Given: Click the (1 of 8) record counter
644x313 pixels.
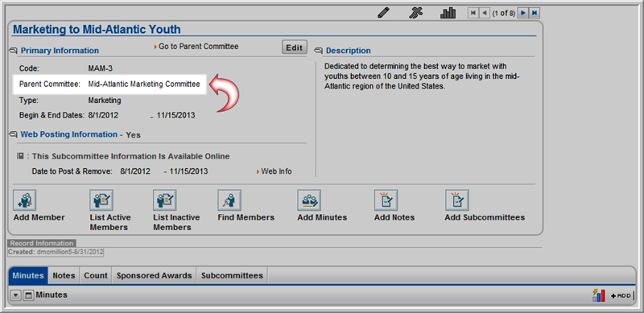Looking at the screenshot, I should coord(504,13).
